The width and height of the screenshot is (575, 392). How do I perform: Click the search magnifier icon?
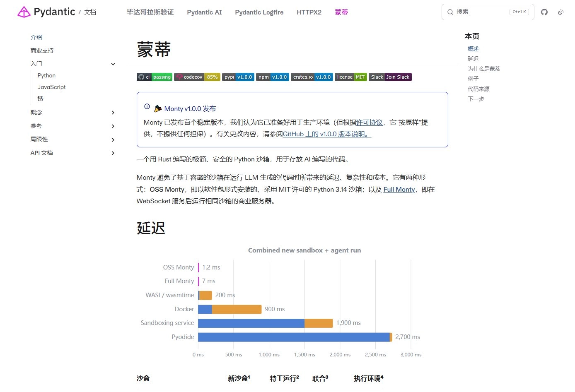[x=450, y=12]
